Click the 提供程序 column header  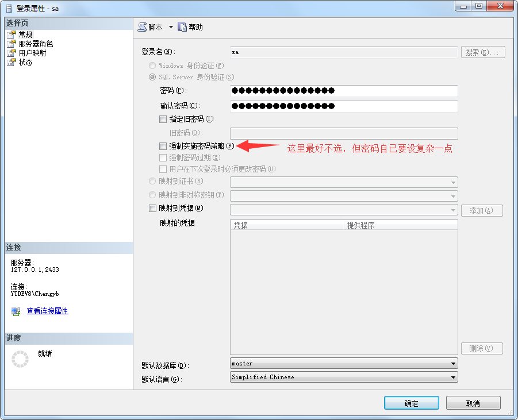[400, 225]
